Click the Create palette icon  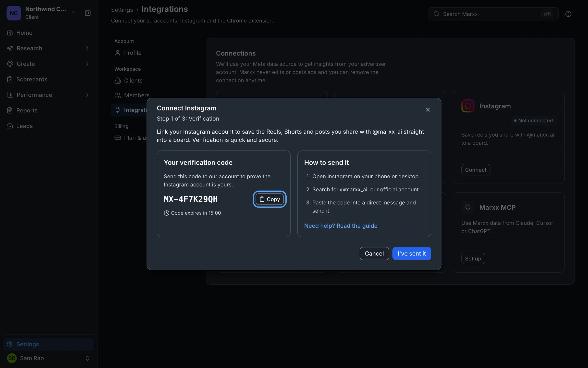[x=10, y=64]
